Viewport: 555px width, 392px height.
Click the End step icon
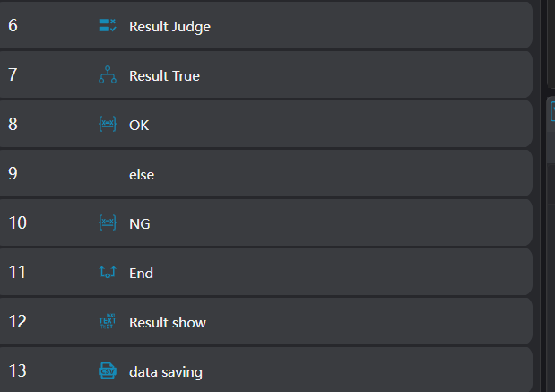[108, 273]
